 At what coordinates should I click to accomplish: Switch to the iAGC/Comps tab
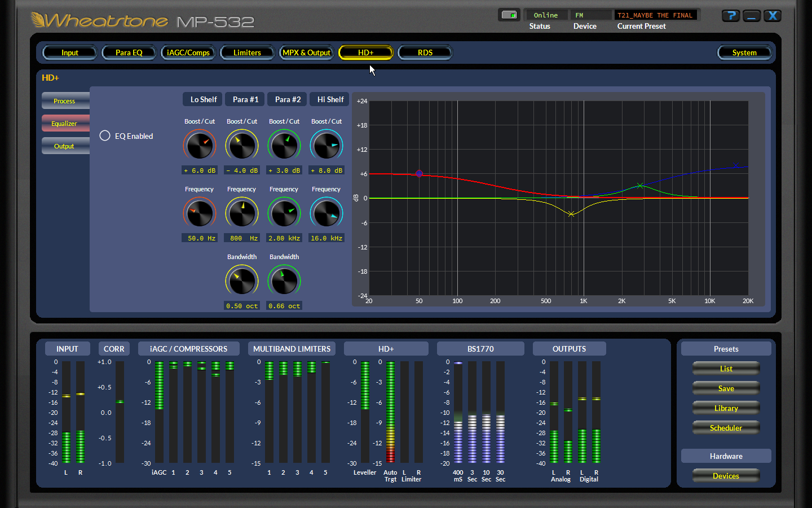pos(188,52)
